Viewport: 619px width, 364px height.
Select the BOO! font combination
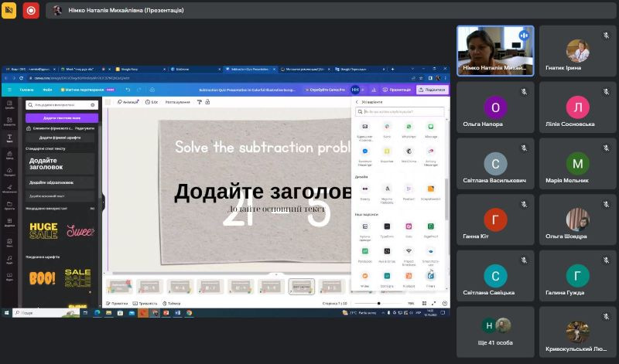tap(43, 278)
